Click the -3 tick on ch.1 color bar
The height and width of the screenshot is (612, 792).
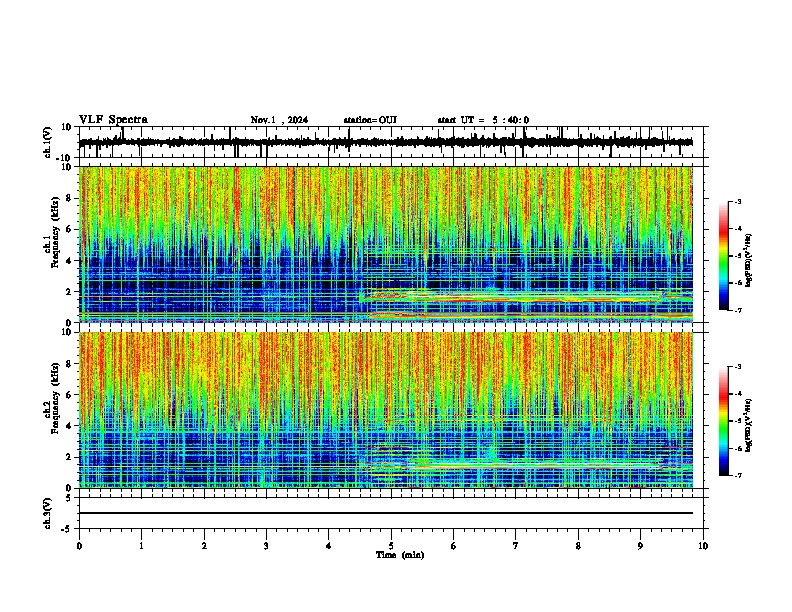[x=738, y=201]
